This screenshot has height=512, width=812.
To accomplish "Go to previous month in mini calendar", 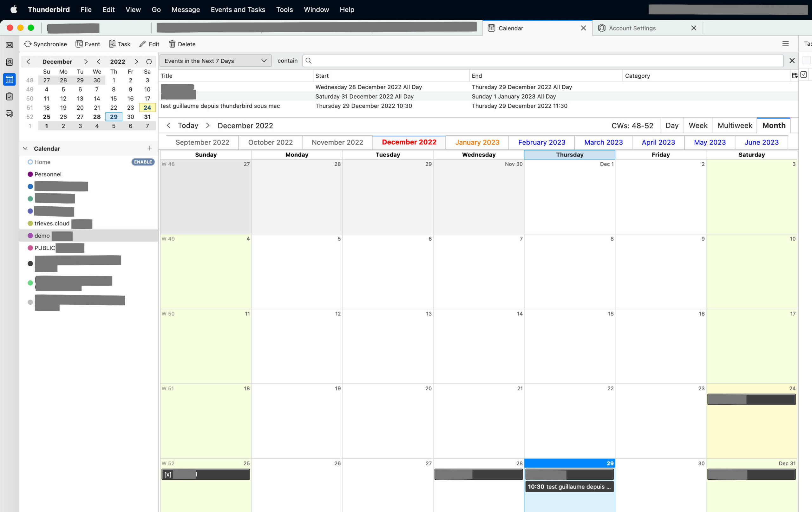I will [x=28, y=62].
